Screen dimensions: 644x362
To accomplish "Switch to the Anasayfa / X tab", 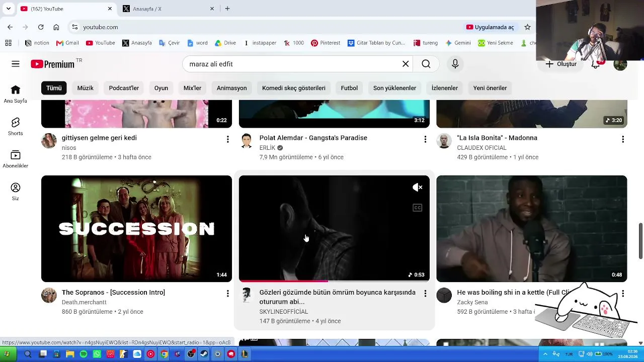I will pos(168,9).
